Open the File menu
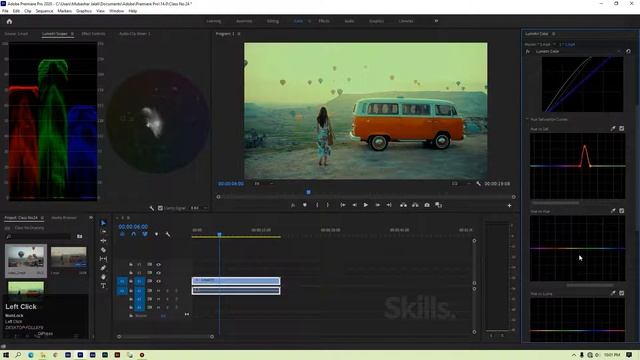640x360 pixels. [x=5, y=11]
